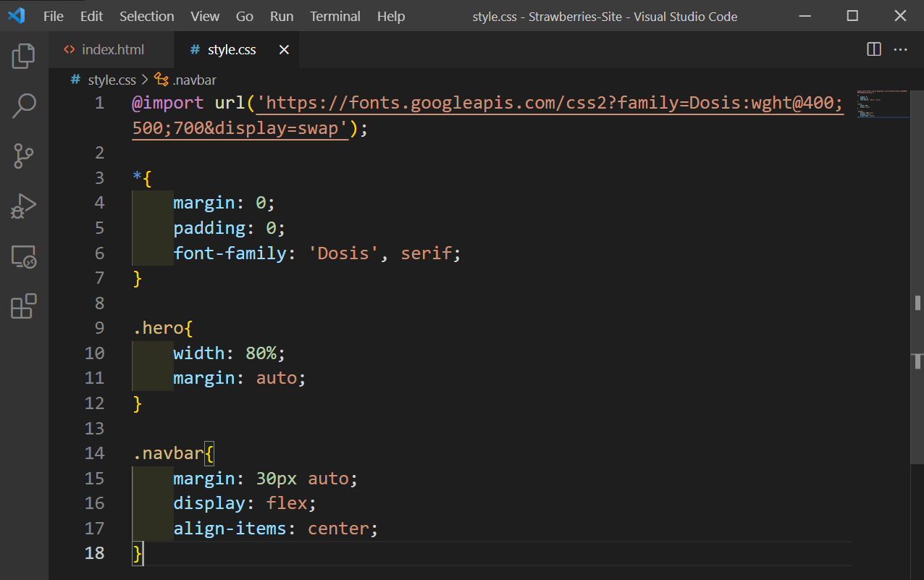
Task: Click the 'align-items' property
Action: 230,529
